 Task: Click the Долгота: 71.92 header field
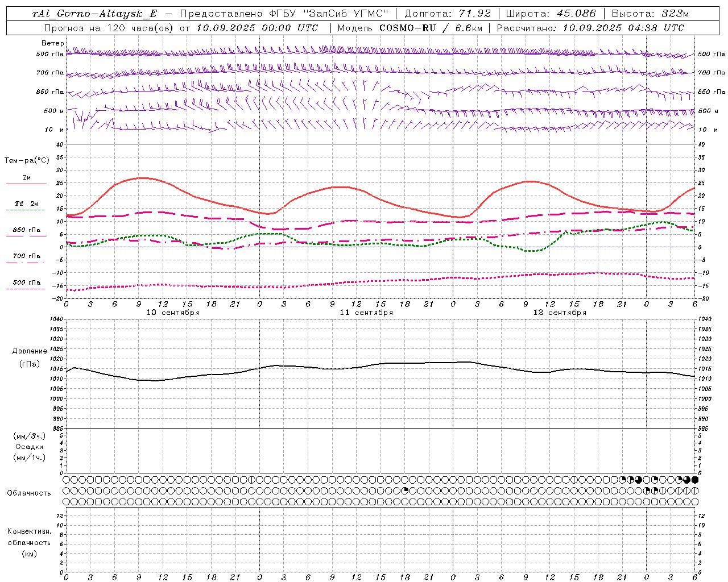pyautogui.click(x=448, y=14)
